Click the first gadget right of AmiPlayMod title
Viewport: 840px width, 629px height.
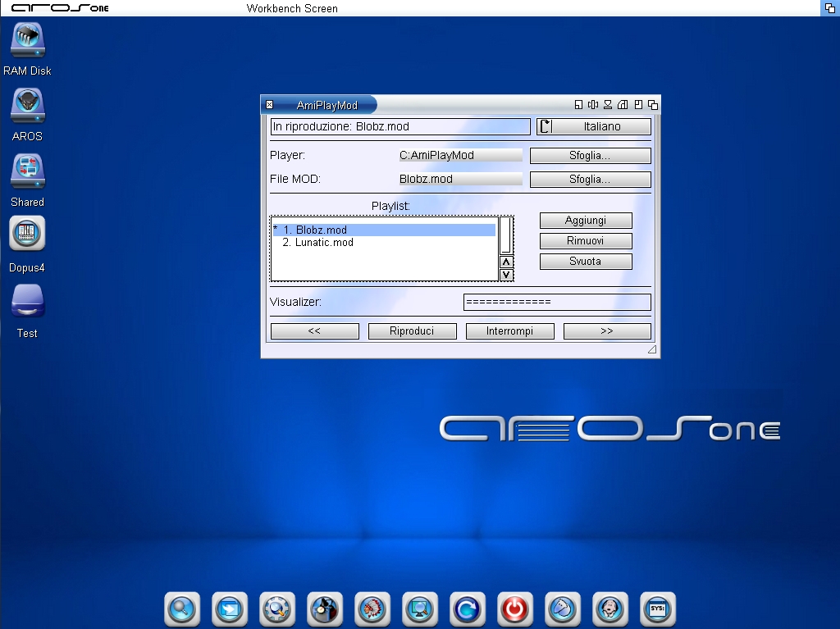click(578, 104)
